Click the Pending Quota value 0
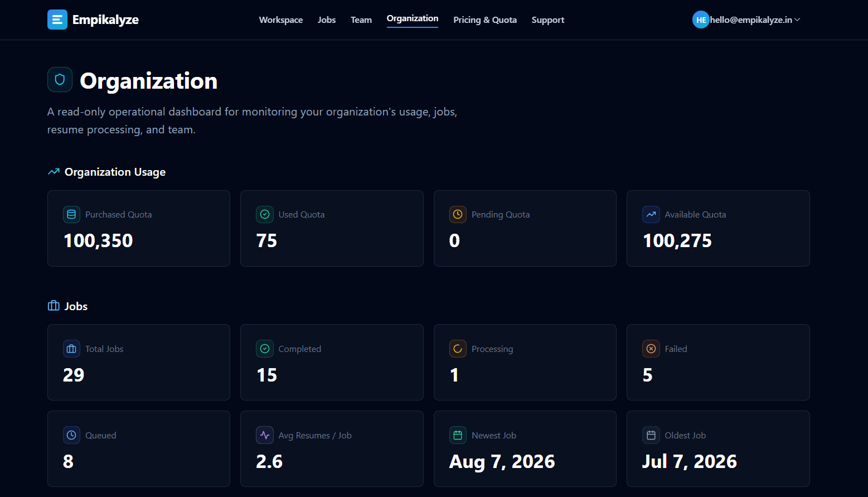 pos(454,240)
